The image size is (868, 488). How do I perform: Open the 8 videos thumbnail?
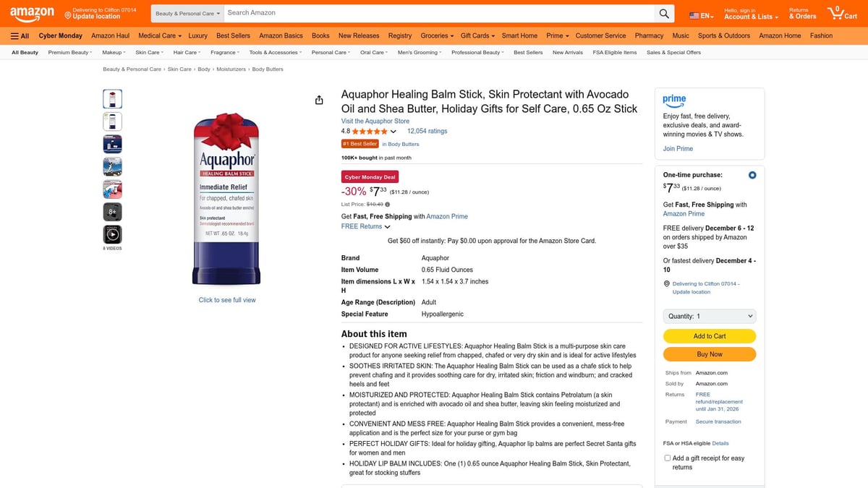112,234
